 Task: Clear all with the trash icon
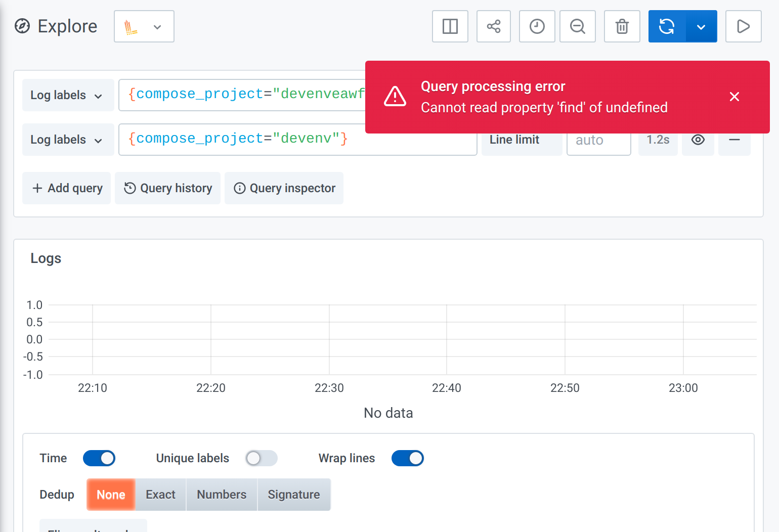(x=622, y=26)
